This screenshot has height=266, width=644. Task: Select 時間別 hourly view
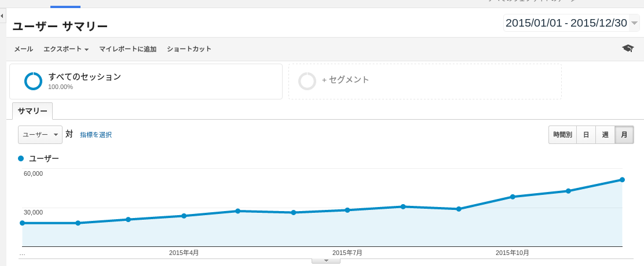(562, 135)
